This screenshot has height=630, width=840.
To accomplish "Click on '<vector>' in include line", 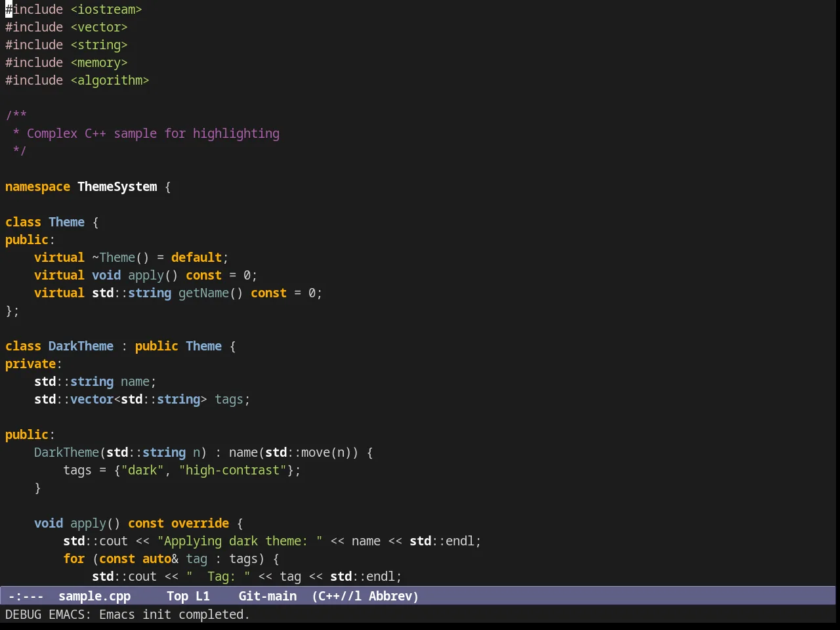I will [99, 27].
